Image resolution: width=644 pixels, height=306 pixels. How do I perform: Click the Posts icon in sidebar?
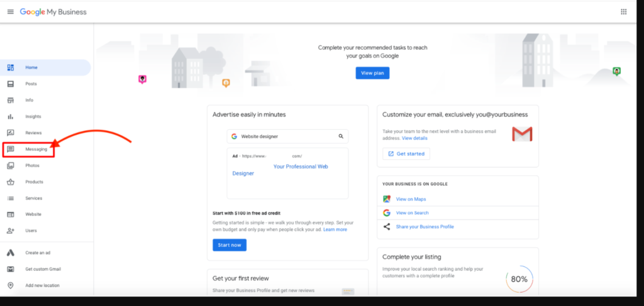[x=11, y=84]
